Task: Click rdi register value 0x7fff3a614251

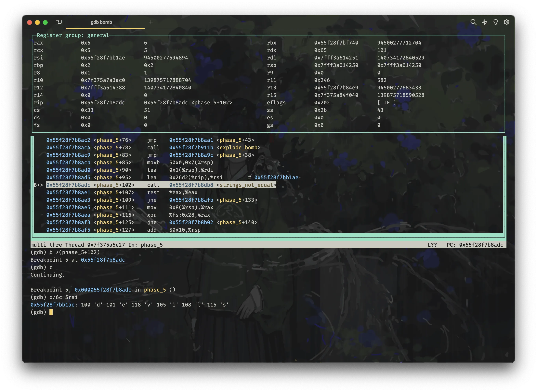Action: point(336,58)
